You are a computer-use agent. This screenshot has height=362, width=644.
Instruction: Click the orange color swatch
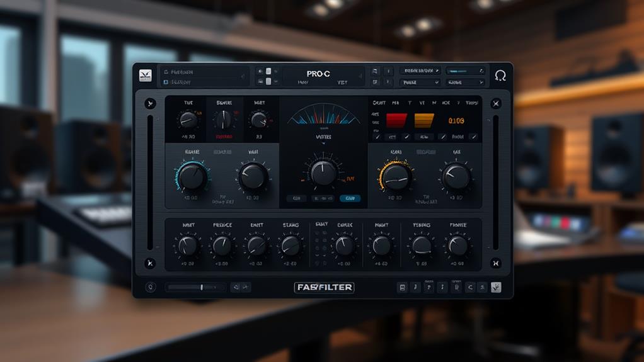(424, 120)
